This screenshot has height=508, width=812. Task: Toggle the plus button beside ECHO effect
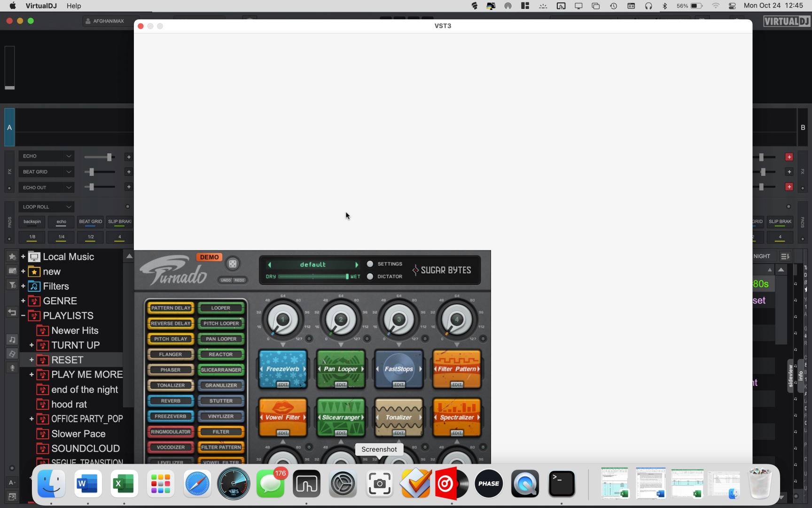click(129, 157)
